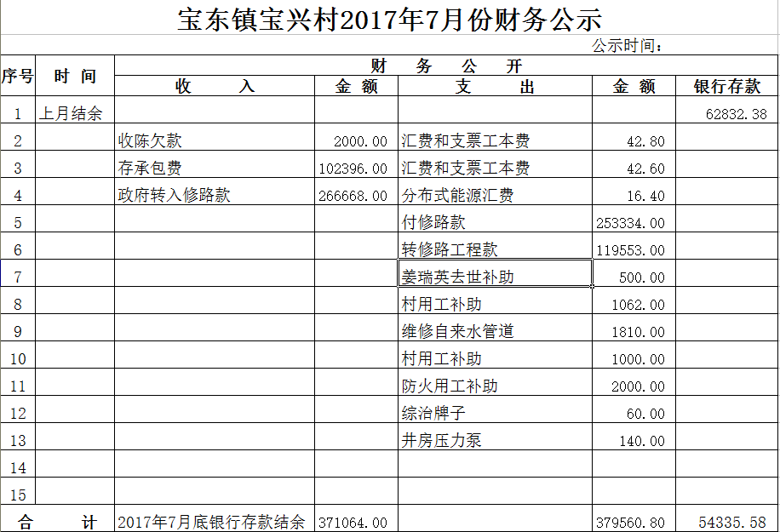Click the sequence number 15 cell

(x=18, y=491)
